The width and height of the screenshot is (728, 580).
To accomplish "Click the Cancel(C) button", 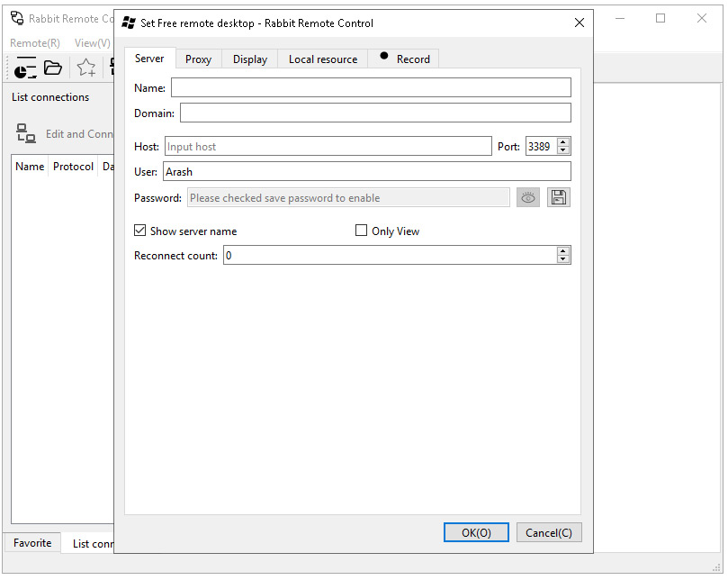I will point(549,532).
